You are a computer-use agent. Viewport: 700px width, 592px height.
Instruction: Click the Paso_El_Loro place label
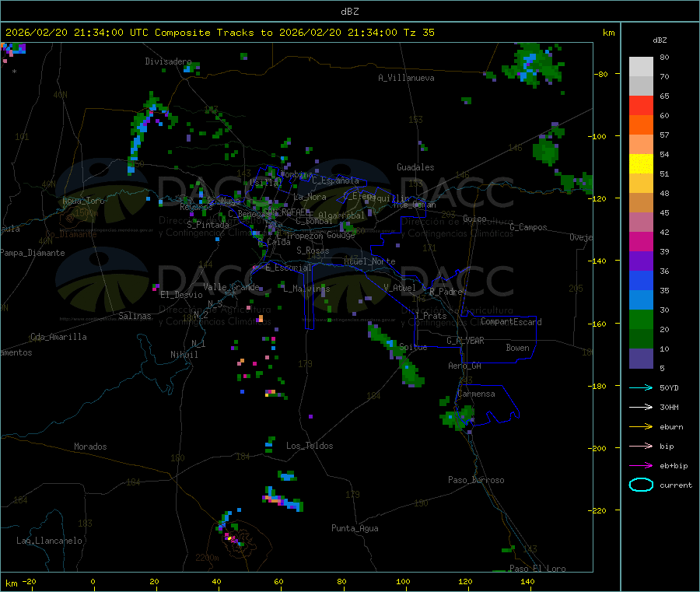(537, 569)
